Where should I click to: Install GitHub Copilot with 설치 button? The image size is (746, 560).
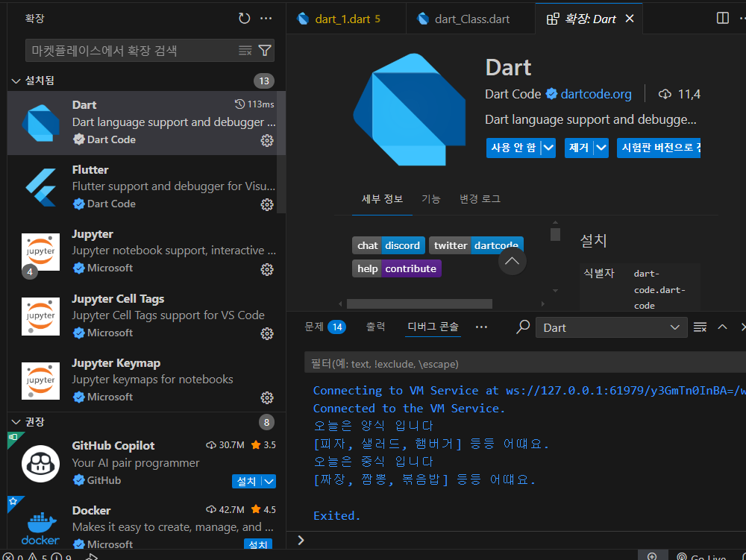tap(246, 482)
